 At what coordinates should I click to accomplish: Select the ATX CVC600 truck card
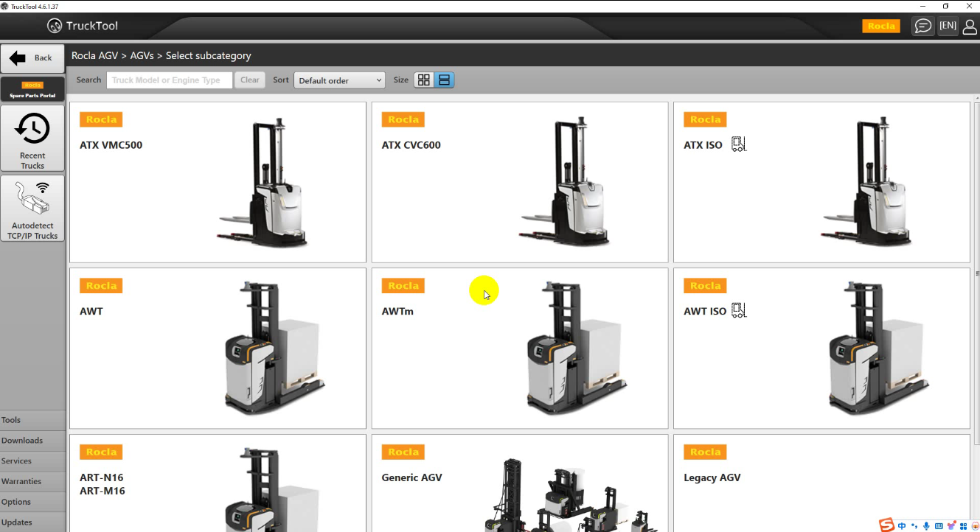520,182
